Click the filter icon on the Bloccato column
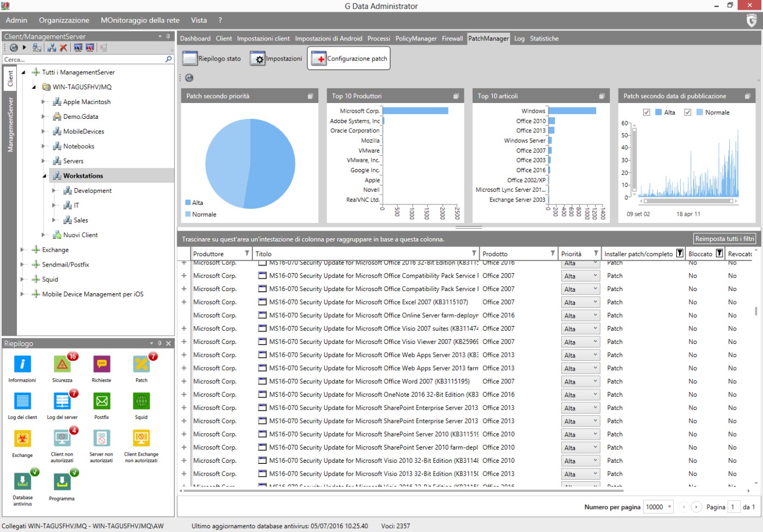Viewport: 763px width, 532px height. pyautogui.click(x=719, y=253)
